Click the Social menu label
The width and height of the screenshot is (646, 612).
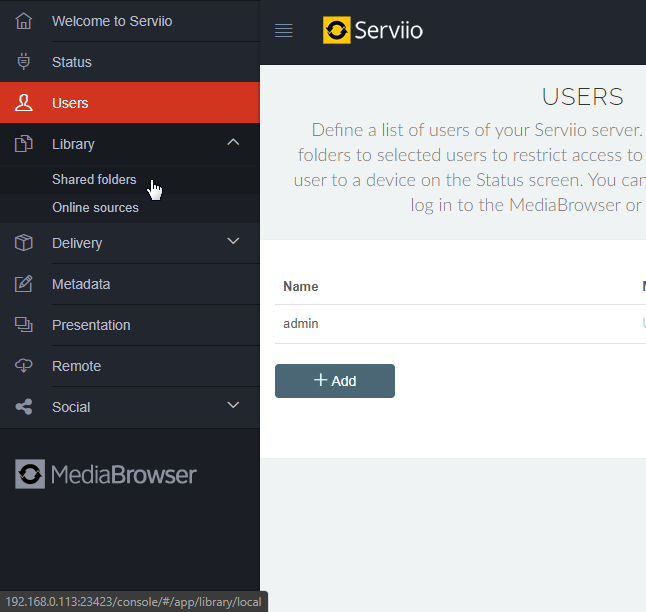pyautogui.click(x=71, y=407)
